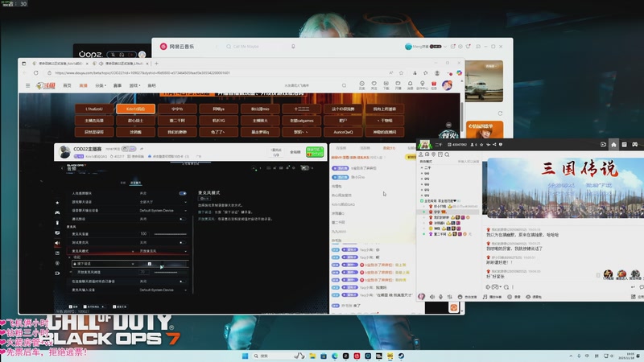Expand the 分类 dropdown in Douyu nav
Screen dimensions: 644x362
pyautogui.click(x=101, y=85)
